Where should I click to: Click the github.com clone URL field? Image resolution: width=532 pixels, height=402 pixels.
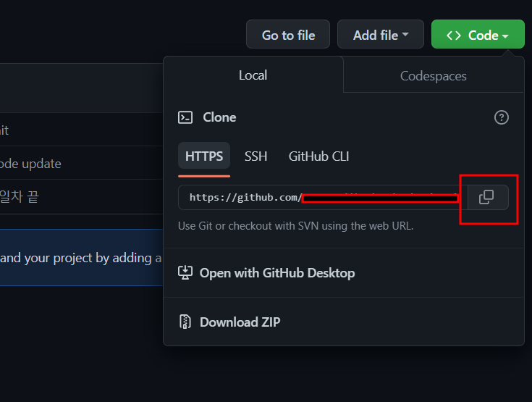[323, 197]
